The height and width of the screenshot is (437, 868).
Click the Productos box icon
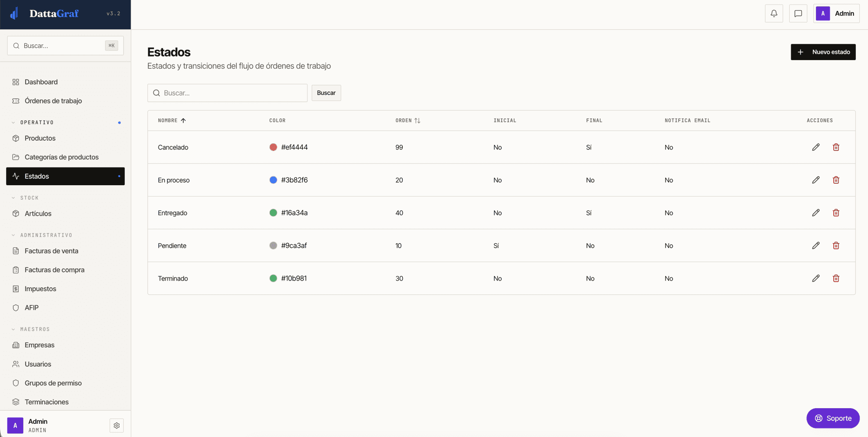(x=16, y=138)
